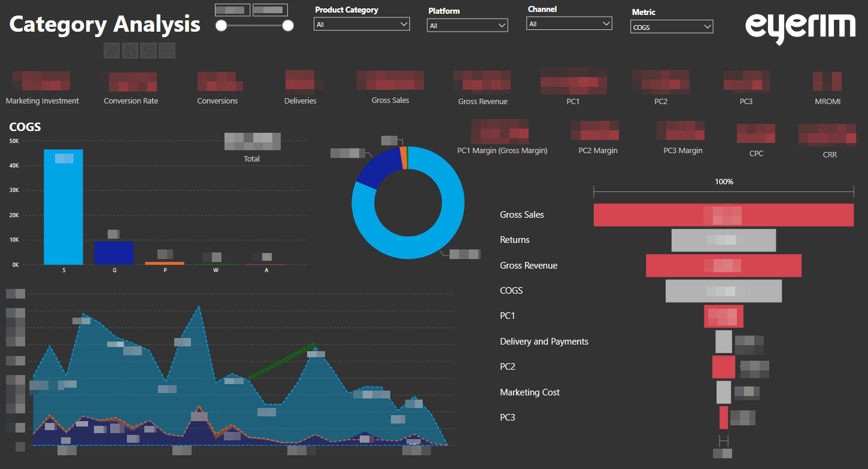Select the S bar in COGS chart
Screen dimensions: 868x469
point(63,207)
